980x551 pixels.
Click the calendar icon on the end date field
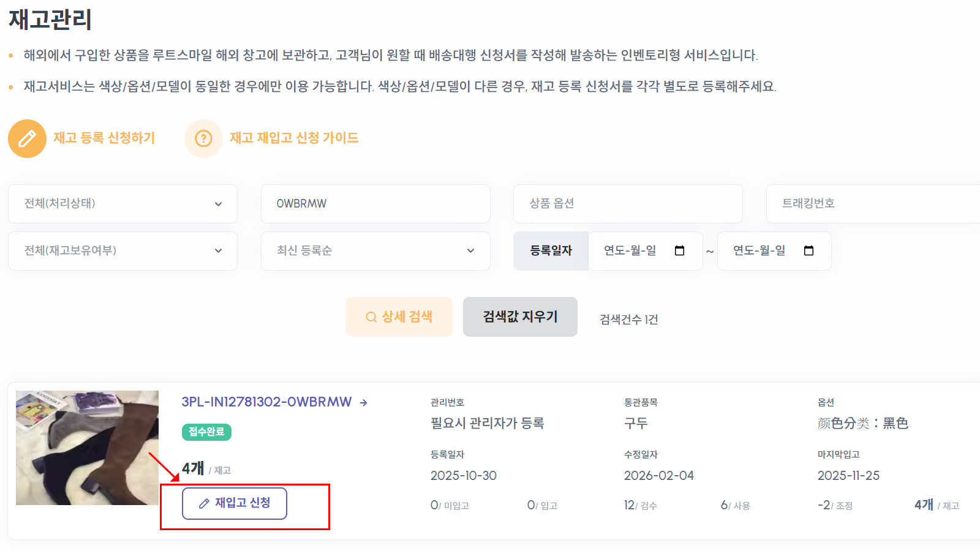pos(809,250)
